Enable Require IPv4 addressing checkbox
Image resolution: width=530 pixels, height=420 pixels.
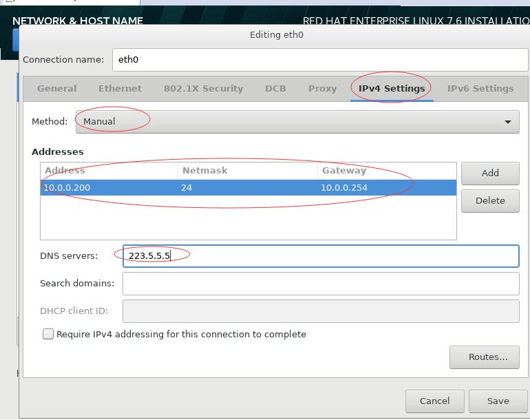48,334
